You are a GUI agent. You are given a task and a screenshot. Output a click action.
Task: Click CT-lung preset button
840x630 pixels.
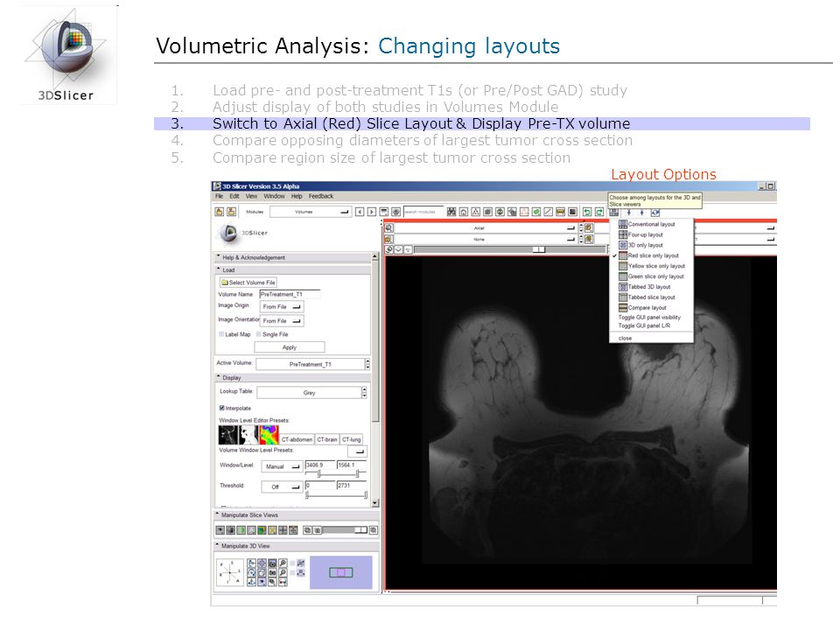pyautogui.click(x=352, y=439)
